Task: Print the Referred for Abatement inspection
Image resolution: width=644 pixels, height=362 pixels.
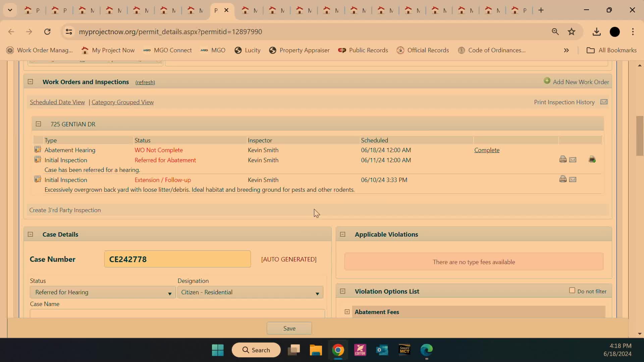Action: pos(563,160)
